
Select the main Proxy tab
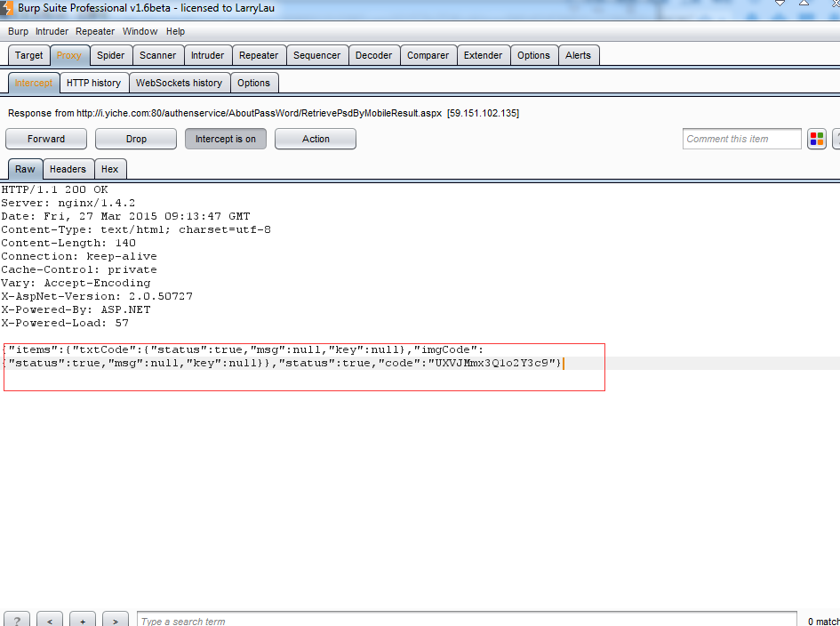(69, 55)
